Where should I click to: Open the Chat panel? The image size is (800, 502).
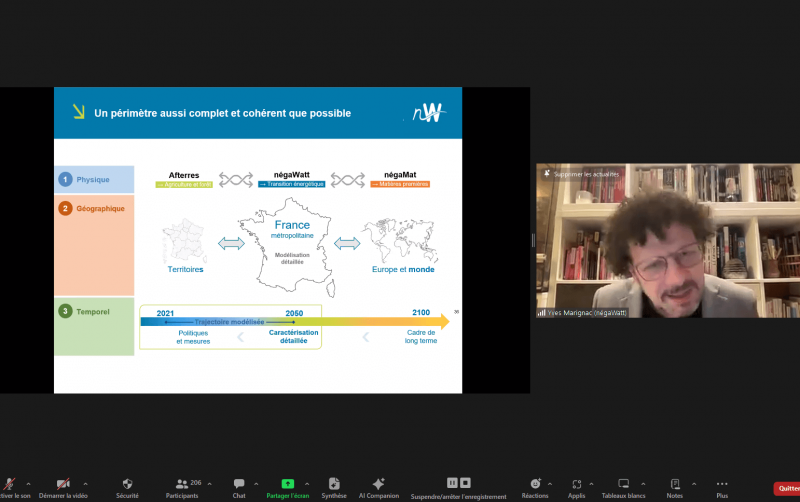tap(239, 487)
